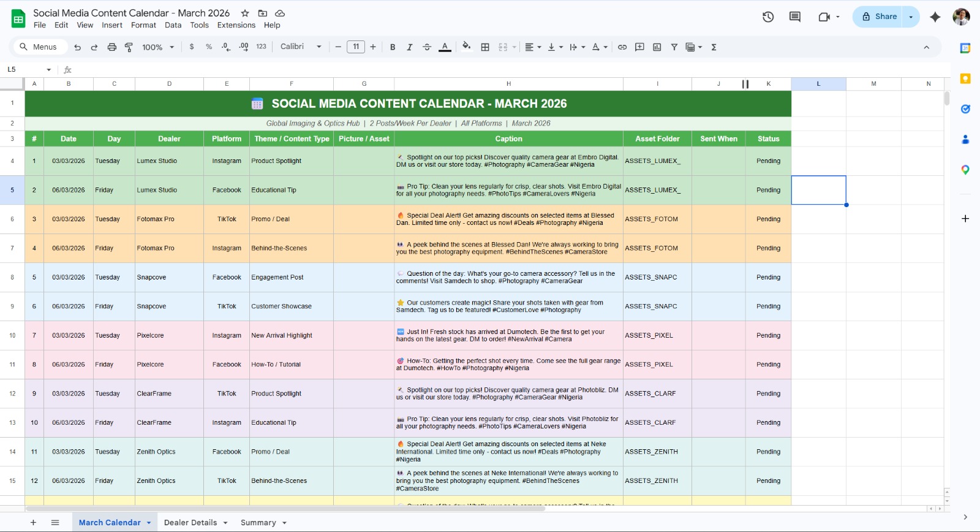Create a filter
The width and height of the screenshot is (980, 532).
click(674, 47)
